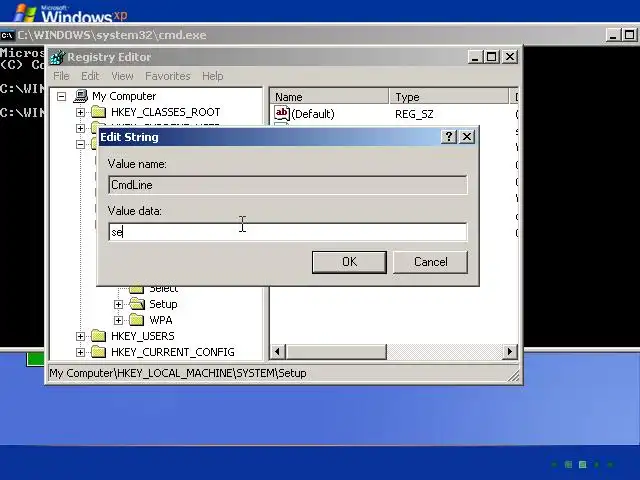Click the horizontal scrollbar left arrow
Viewport: 640px width, 480px height.
click(x=278, y=351)
